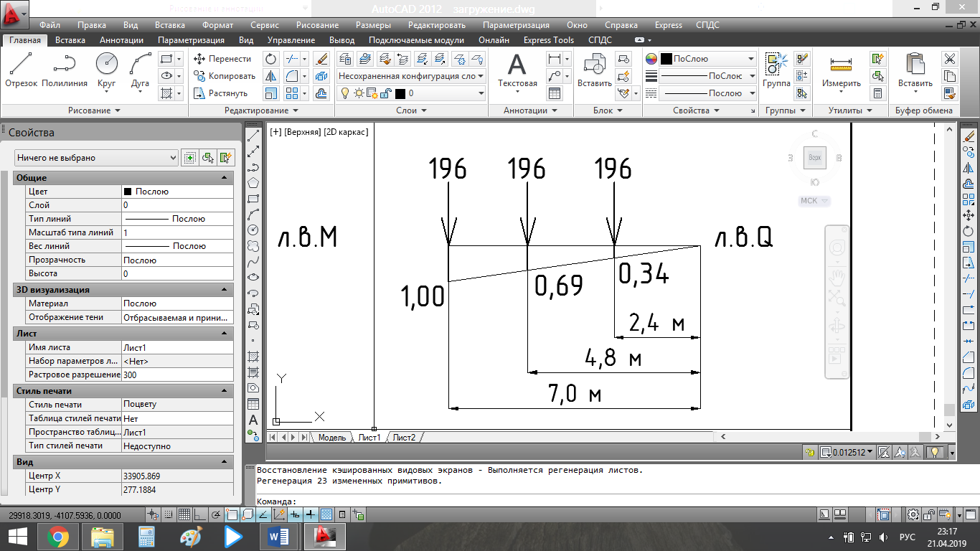Viewport: 980px width, 551px height.
Task: Switch to the Модель layout tab
Action: coord(331,437)
